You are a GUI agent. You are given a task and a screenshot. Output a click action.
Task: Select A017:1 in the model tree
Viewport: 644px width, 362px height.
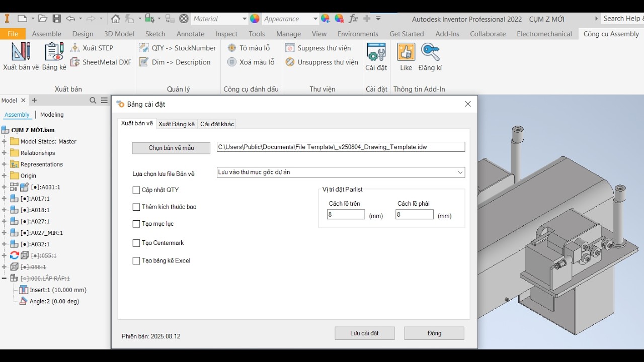pos(35,199)
